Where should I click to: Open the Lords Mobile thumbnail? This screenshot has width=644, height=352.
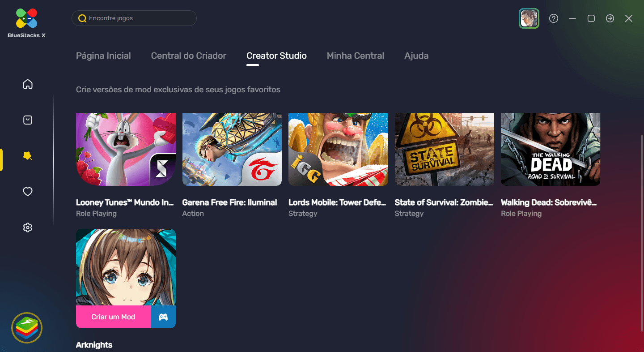[338, 149]
